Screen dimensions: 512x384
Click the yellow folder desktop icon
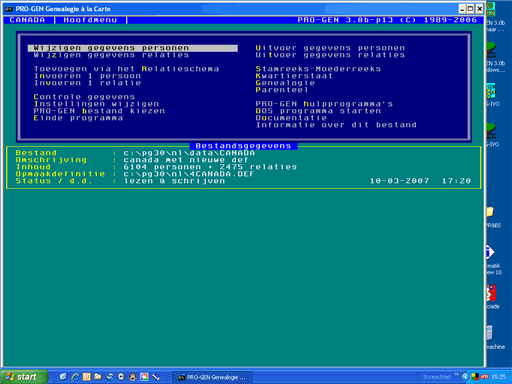[490, 212]
